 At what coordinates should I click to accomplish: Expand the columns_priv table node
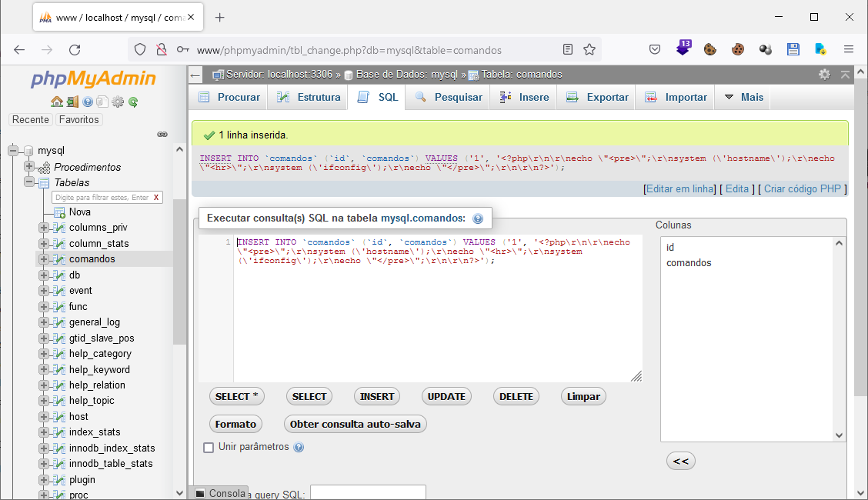point(44,228)
